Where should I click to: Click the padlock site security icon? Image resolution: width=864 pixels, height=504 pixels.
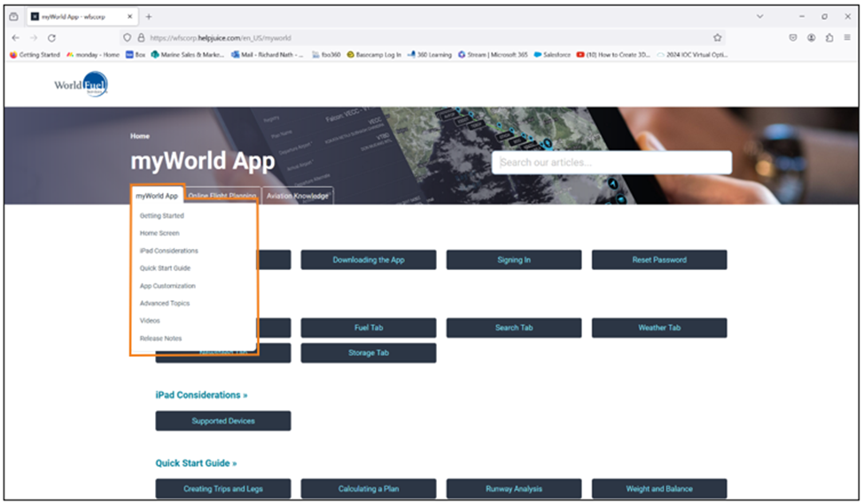coord(141,38)
